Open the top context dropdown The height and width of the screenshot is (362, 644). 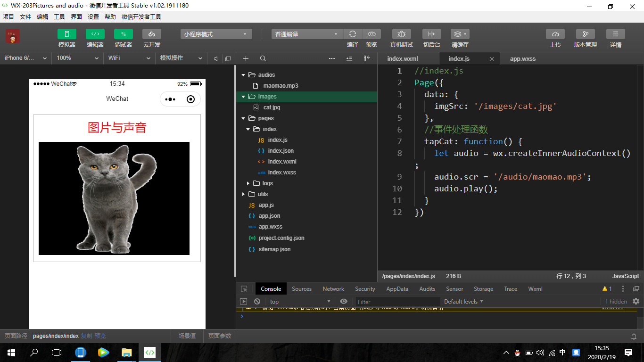click(x=300, y=302)
